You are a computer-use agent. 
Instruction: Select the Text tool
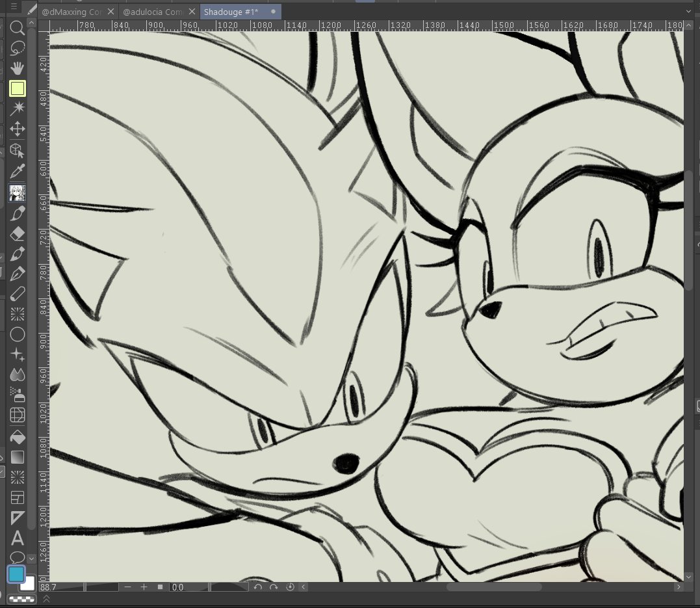[x=17, y=538]
